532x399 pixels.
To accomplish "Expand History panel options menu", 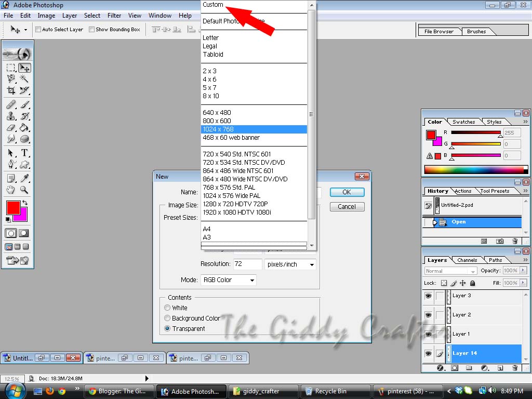I will 525,191.
